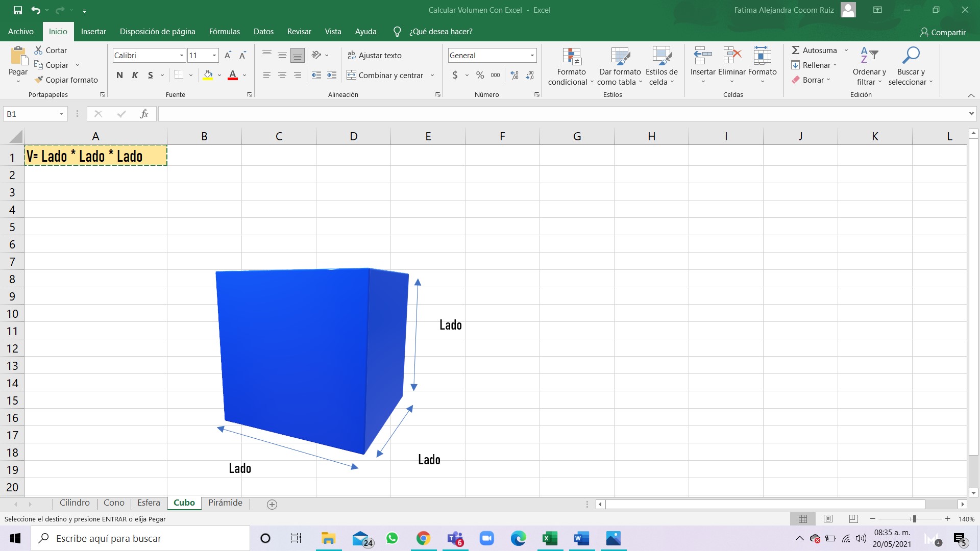Image resolution: width=980 pixels, height=551 pixels.
Task: Open the Pirámide sheet tab
Action: 225,503
